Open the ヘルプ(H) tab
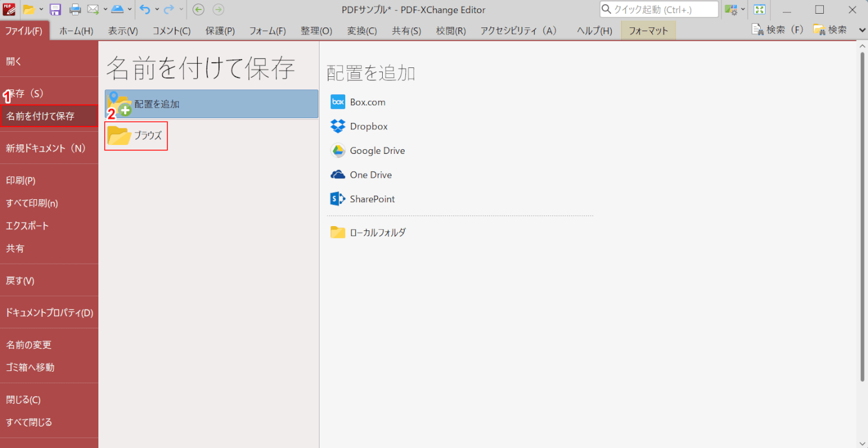This screenshot has width=868, height=448. click(594, 30)
